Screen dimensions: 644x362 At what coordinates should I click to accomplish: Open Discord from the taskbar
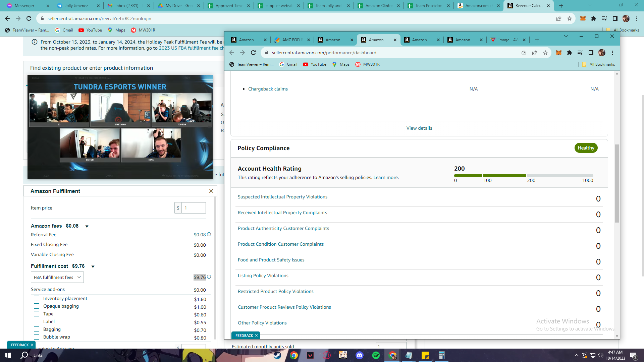tap(360, 355)
